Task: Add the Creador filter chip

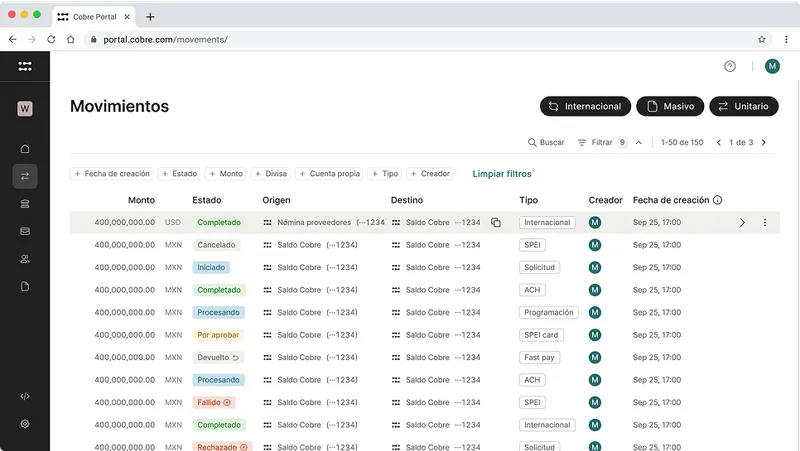Action: 430,173
